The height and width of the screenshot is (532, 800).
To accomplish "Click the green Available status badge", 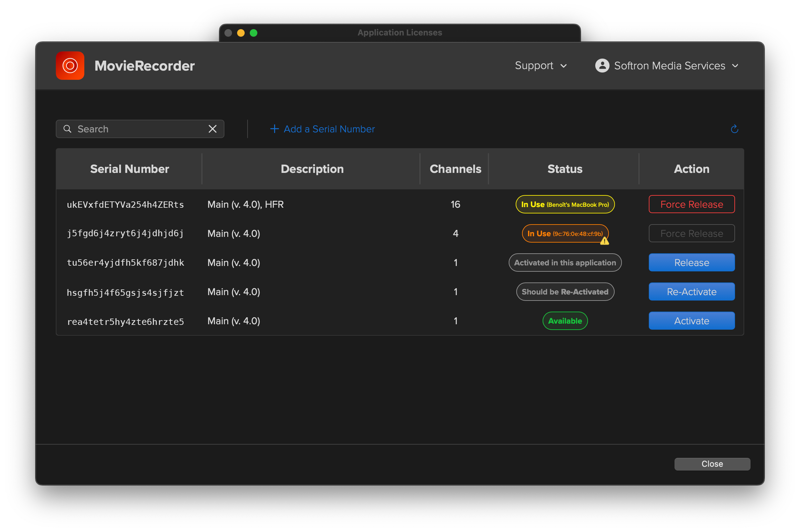I will point(565,321).
